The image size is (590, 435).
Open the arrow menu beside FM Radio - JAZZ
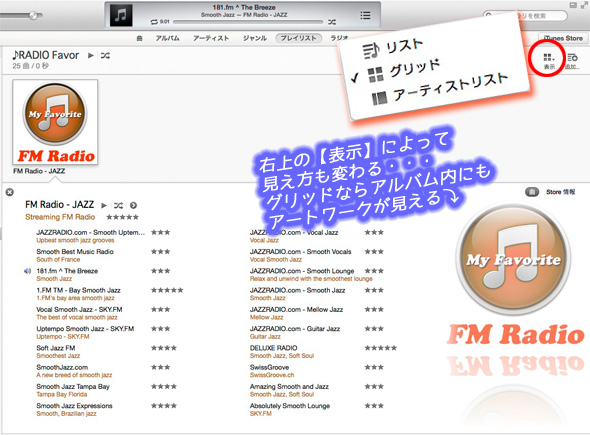[133, 205]
